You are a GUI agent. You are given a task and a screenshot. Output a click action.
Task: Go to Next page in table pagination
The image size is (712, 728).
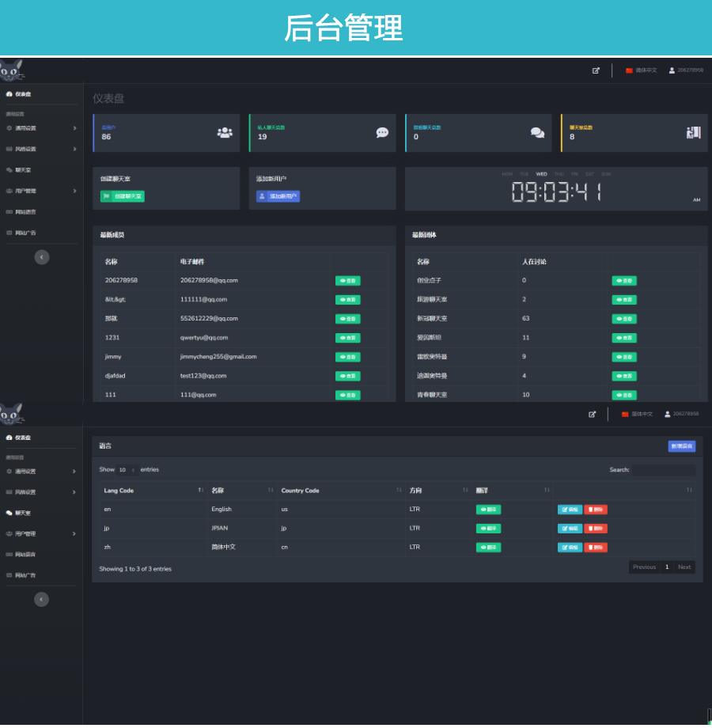click(684, 567)
